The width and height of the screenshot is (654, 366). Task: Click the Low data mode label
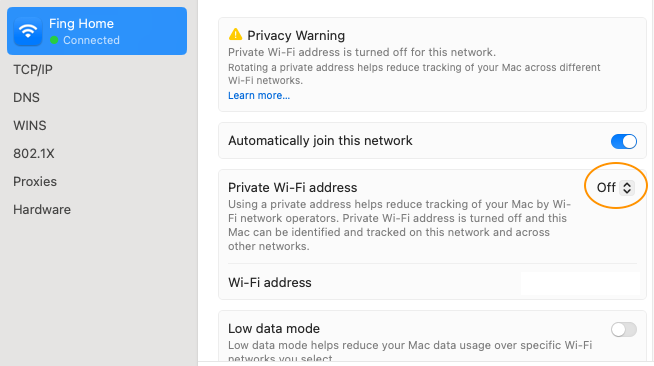pyautogui.click(x=274, y=328)
